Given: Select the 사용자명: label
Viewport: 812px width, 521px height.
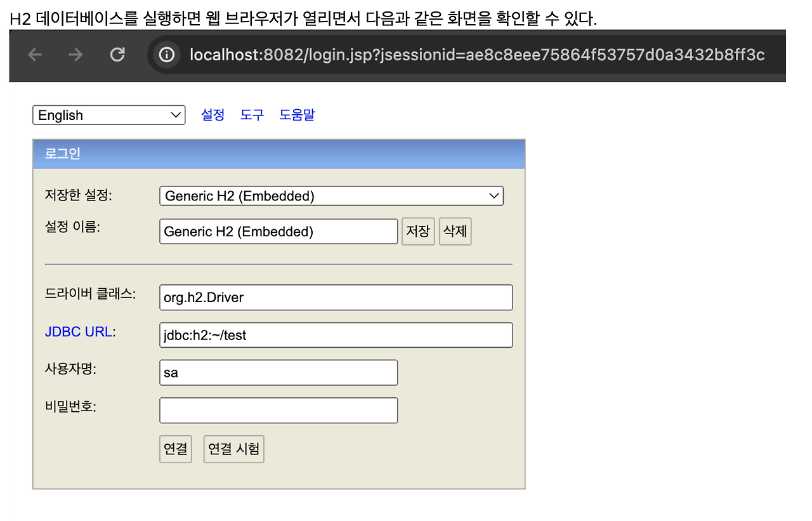Looking at the screenshot, I should pos(70,369).
